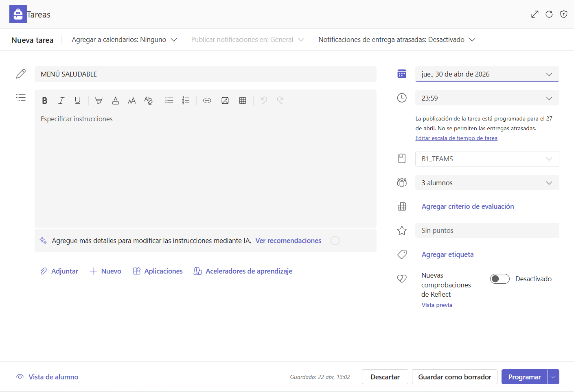Click the clock due time icon

tap(402, 98)
